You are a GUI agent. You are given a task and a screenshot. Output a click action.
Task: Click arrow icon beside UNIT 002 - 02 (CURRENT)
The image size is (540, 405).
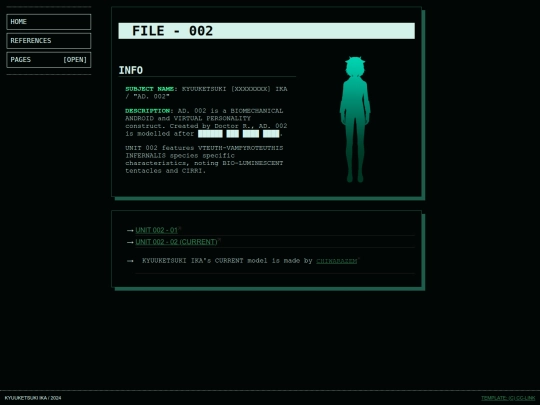pos(130,242)
